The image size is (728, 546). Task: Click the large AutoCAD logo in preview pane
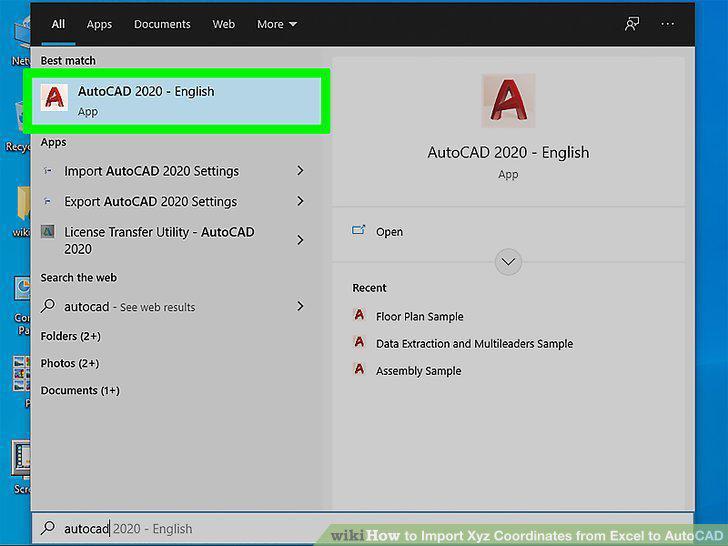click(508, 101)
